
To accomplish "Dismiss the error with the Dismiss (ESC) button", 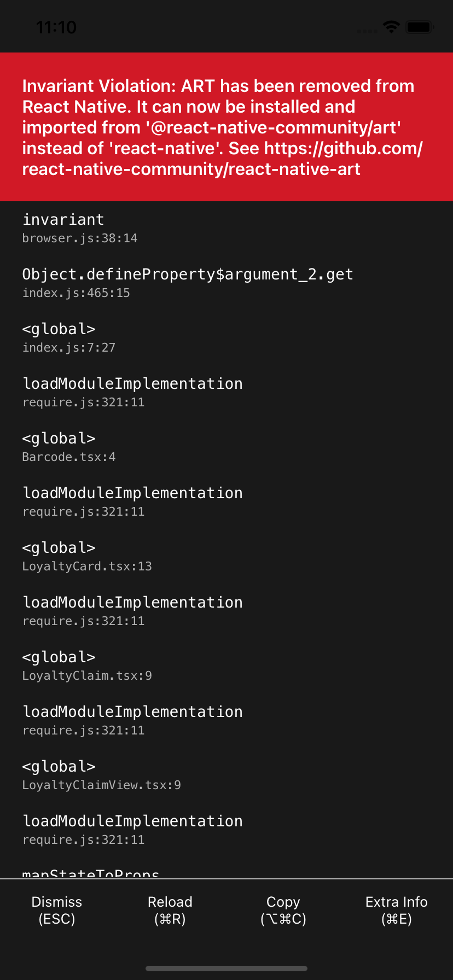I will 57,910.
